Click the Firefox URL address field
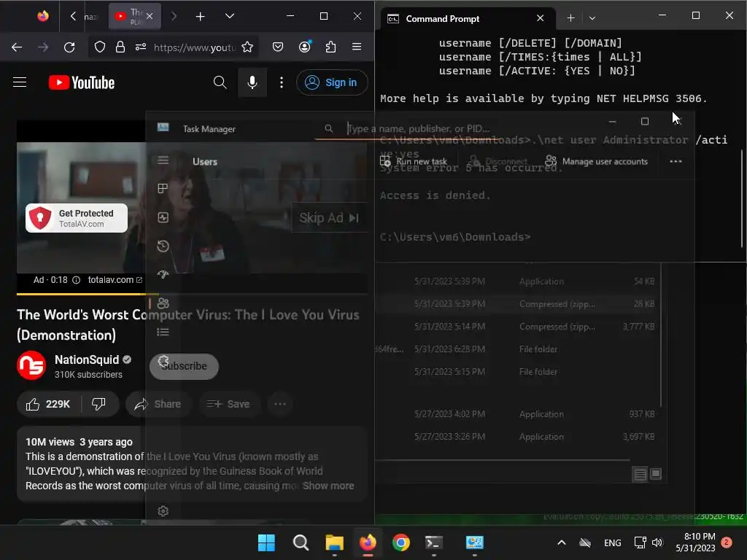This screenshot has height=560, width=747. coord(194,47)
